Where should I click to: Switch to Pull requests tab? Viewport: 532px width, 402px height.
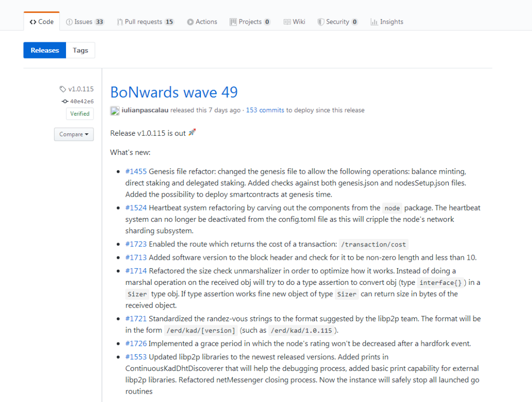[145, 22]
